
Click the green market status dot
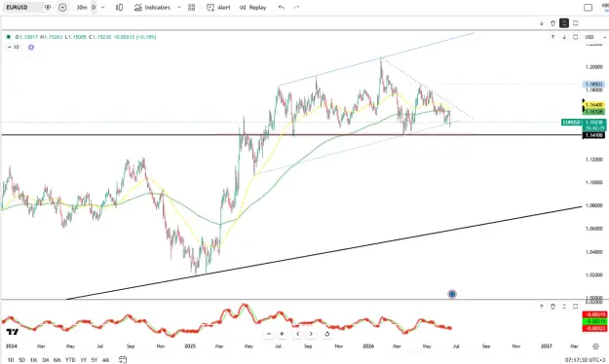tap(8, 37)
